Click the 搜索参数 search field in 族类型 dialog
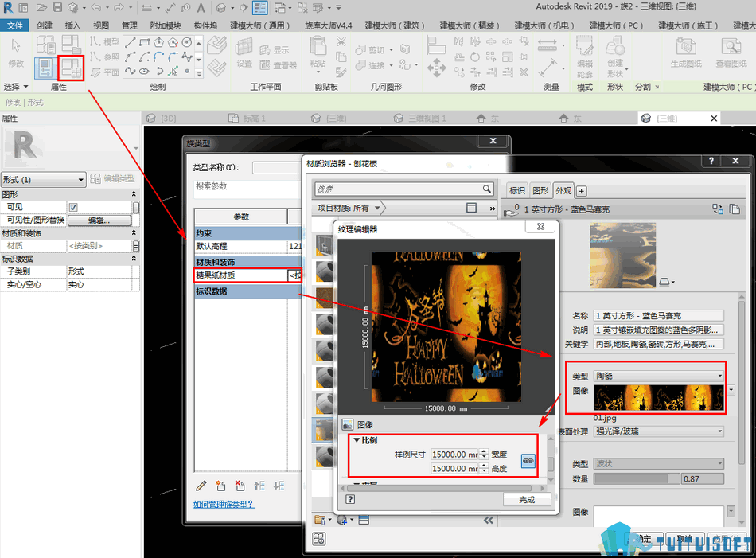 pyautogui.click(x=247, y=189)
